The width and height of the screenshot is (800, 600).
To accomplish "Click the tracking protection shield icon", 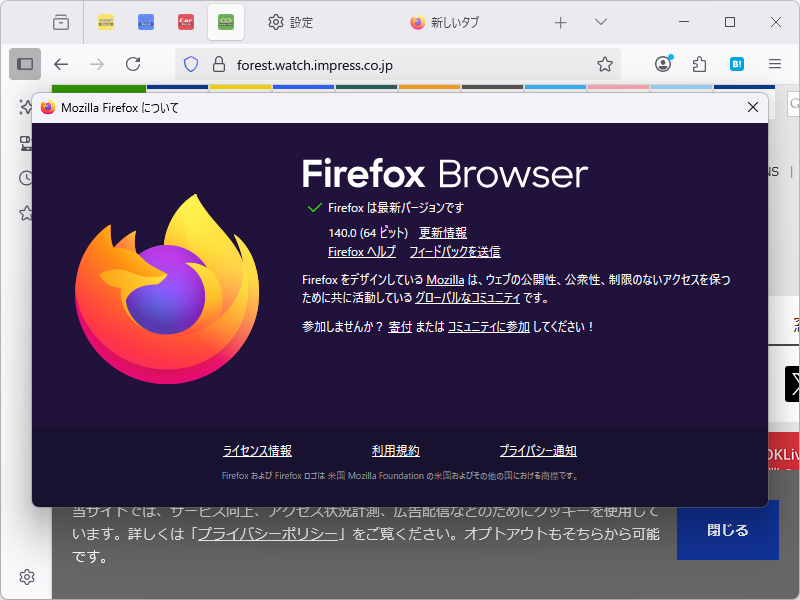I will click(x=190, y=63).
